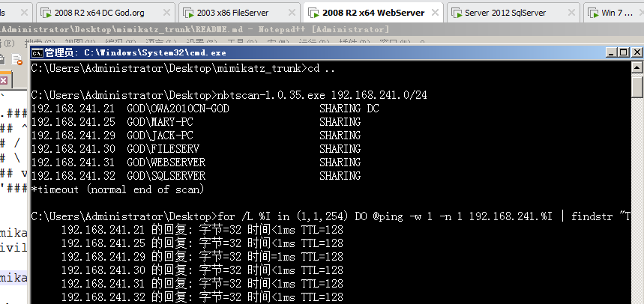This screenshot has width=644, height=304.
Task: Switch to the Win 7 VM tab
Action: pos(617,13)
